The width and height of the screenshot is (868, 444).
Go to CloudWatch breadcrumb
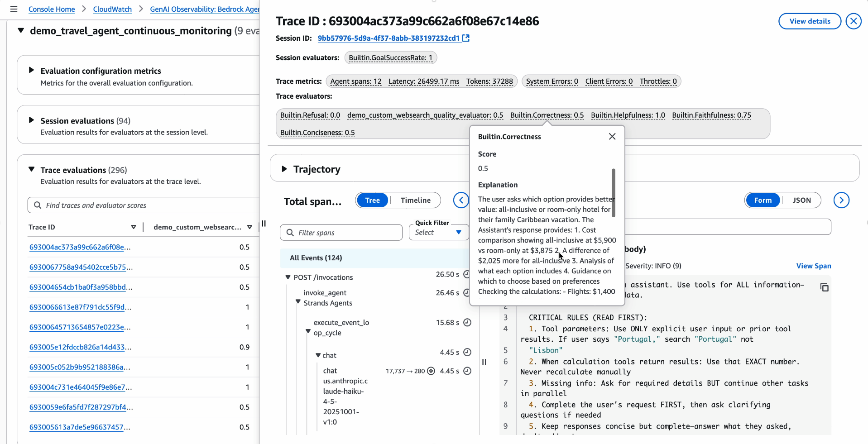[x=112, y=9]
